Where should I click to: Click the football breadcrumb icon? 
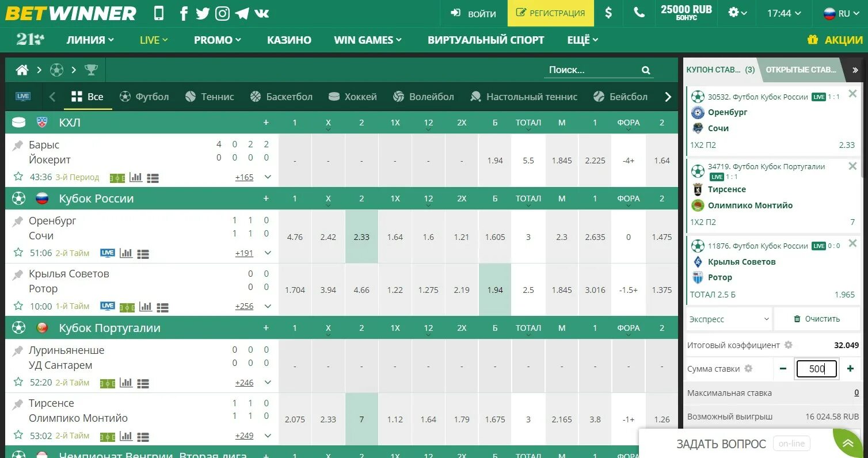pyautogui.click(x=56, y=70)
